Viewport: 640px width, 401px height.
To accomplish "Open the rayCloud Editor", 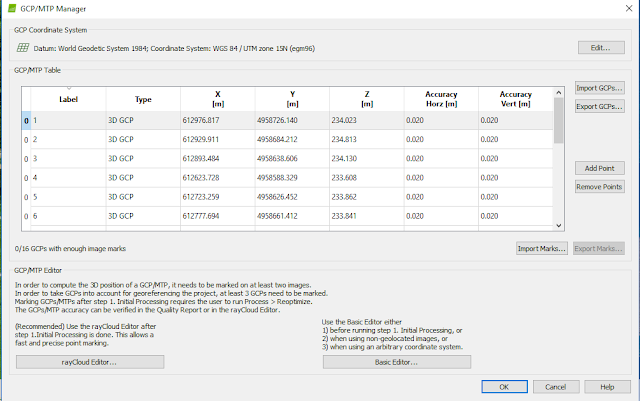I will point(90,362).
